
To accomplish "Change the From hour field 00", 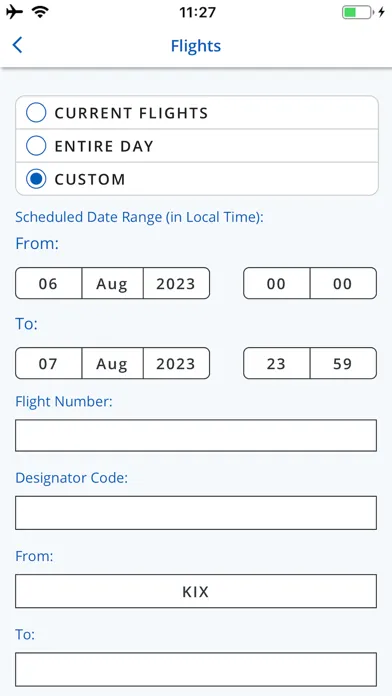I will 277,283.
